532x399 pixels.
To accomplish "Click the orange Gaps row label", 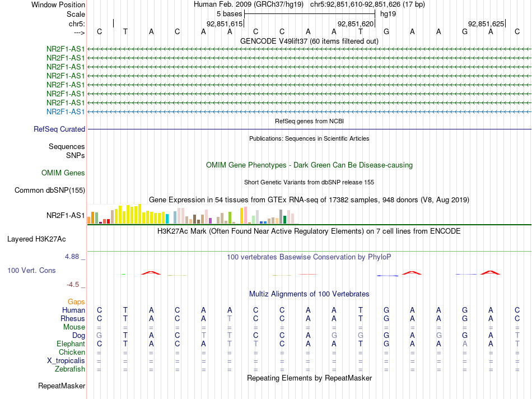I will click(x=76, y=301).
